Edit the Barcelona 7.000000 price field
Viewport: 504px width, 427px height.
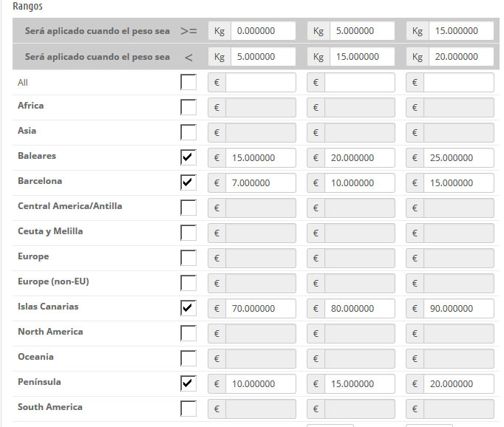(x=260, y=183)
